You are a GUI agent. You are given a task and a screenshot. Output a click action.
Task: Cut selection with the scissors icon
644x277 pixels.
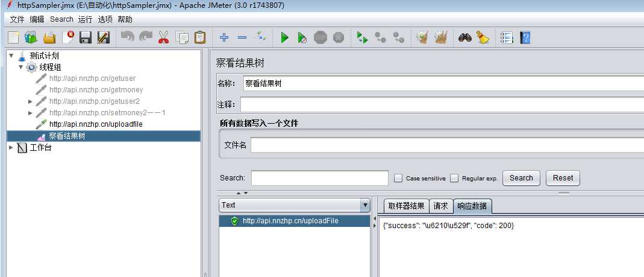pos(163,38)
